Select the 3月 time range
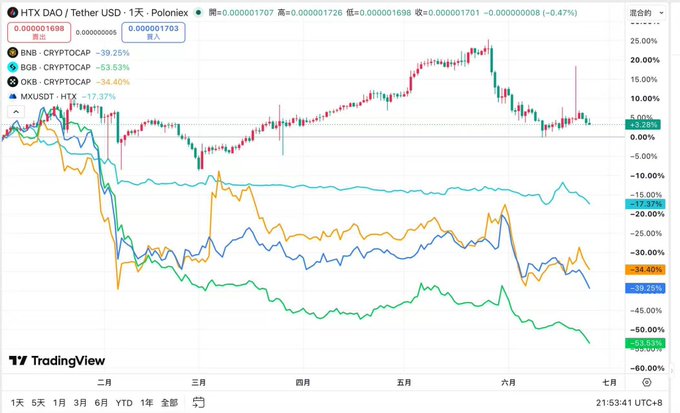The image size is (680, 413). (x=80, y=403)
